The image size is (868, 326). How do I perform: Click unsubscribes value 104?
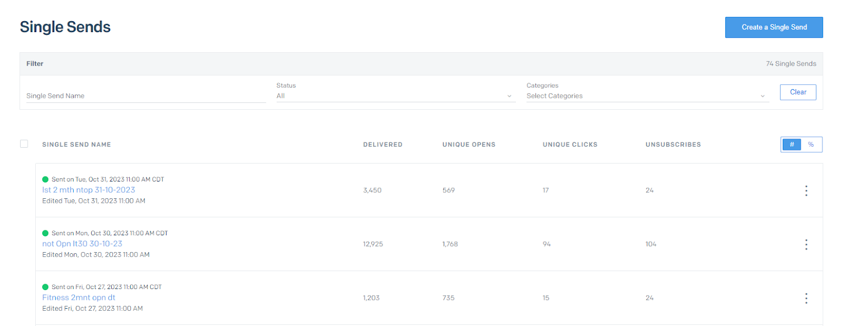pyautogui.click(x=651, y=244)
